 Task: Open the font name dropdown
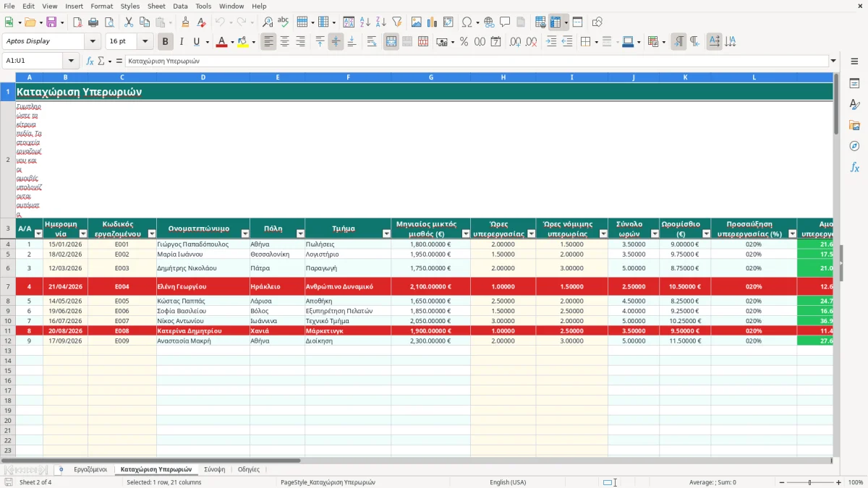click(x=93, y=42)
